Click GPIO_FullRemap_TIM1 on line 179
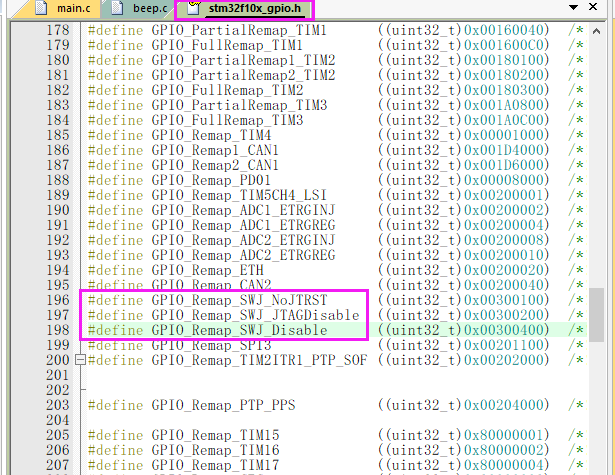Viewport: 615px width, 475px height. (227, 45)
